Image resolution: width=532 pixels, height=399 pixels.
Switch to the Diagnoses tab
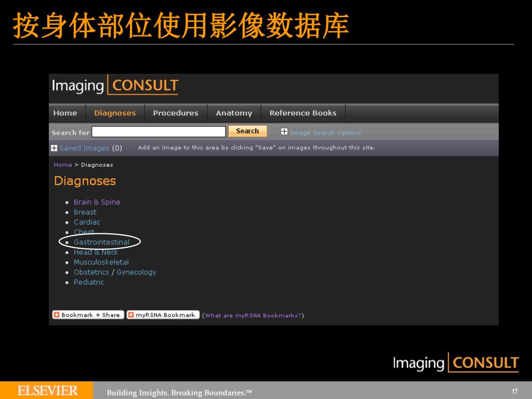[115, 113]
